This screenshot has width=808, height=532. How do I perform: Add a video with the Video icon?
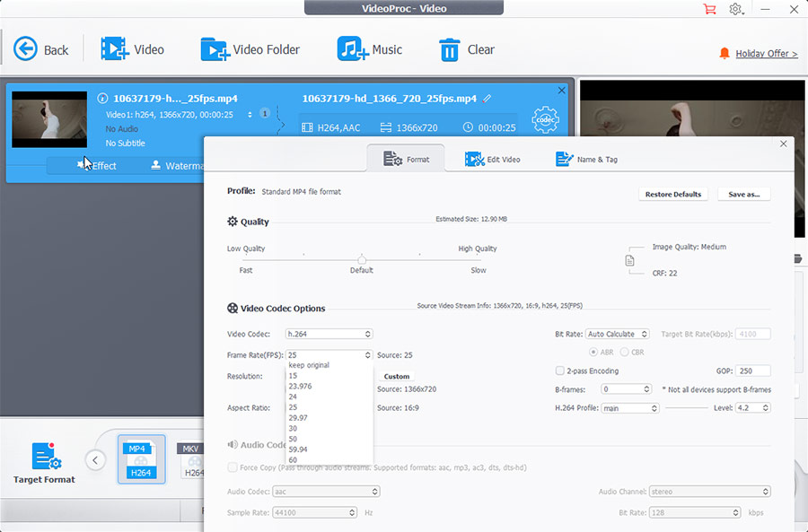pyautogui.click(x=114, y=49)
